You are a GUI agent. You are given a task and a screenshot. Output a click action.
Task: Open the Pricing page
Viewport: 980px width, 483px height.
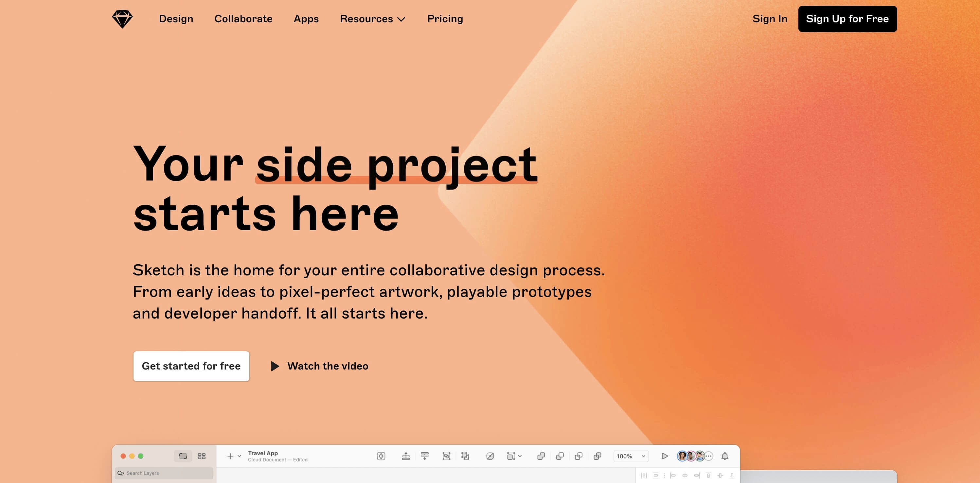(445, 19)
